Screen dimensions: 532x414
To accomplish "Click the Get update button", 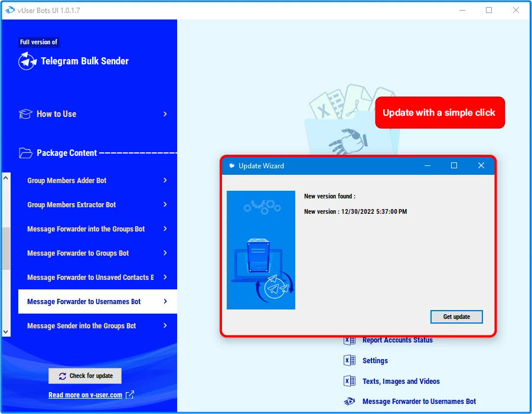I will (x=456, y=317).
